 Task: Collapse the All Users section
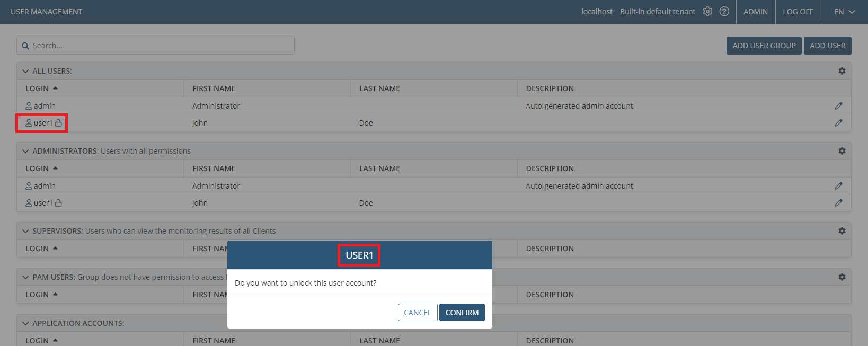pos(25,71)
